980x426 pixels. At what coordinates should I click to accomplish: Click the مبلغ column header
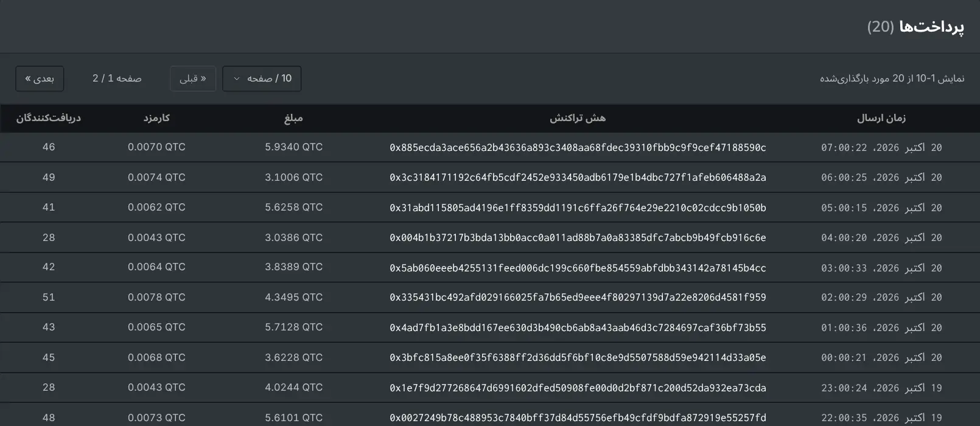click(293, 118)
